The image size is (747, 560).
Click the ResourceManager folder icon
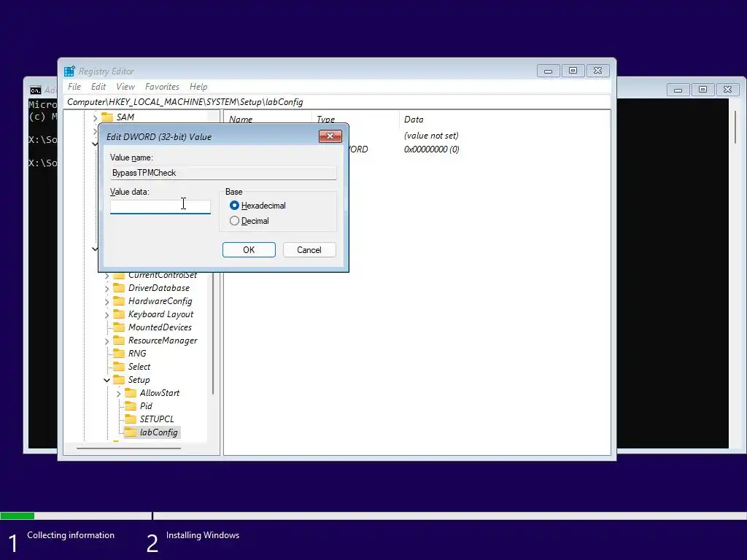[119, 341]
